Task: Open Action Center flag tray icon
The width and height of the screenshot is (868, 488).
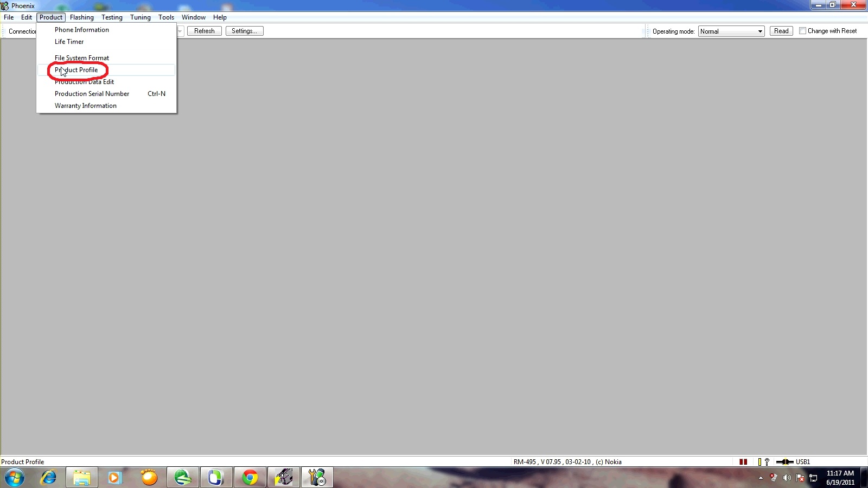Action: (x=800, y=478)
